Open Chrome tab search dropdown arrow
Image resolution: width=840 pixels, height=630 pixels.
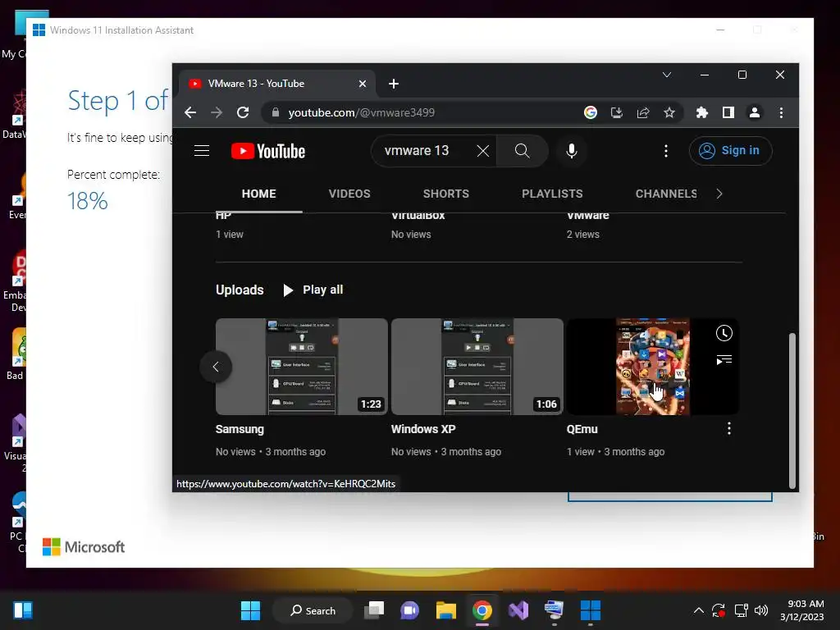(666, 75)
